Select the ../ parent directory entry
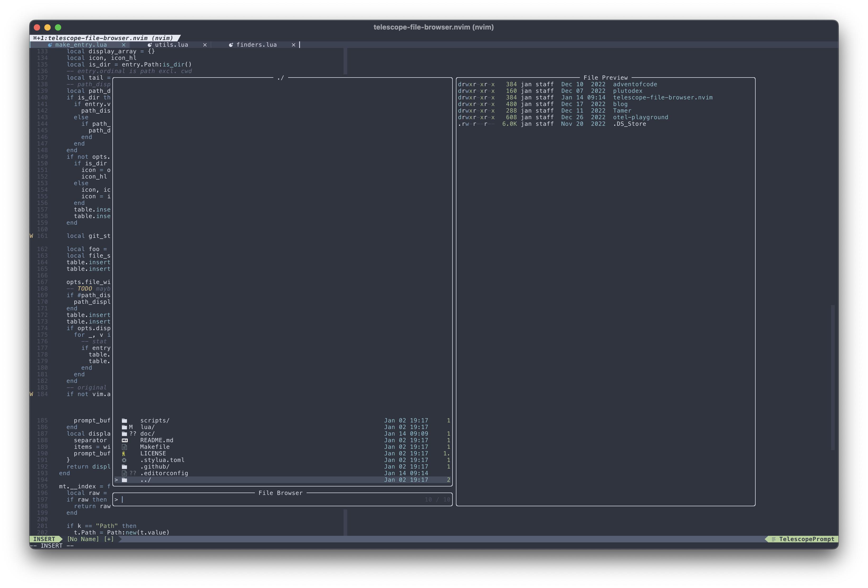The width and height of the screenshot is (868, 588). pyautogui.click(x=146, y=480)
